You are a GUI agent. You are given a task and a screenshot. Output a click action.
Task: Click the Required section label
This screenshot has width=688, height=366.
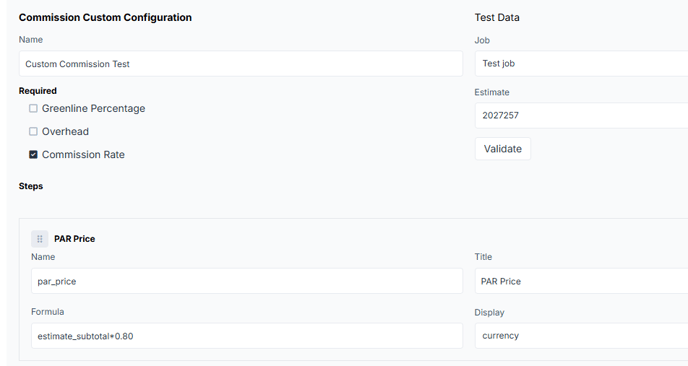click(x=38, y=91)
